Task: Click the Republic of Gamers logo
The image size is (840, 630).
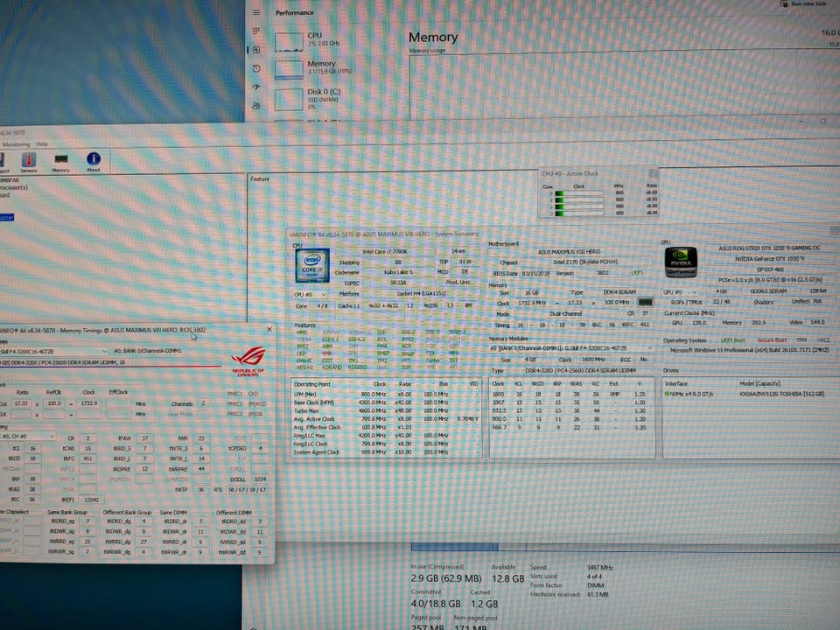Action: coord(248,360)
